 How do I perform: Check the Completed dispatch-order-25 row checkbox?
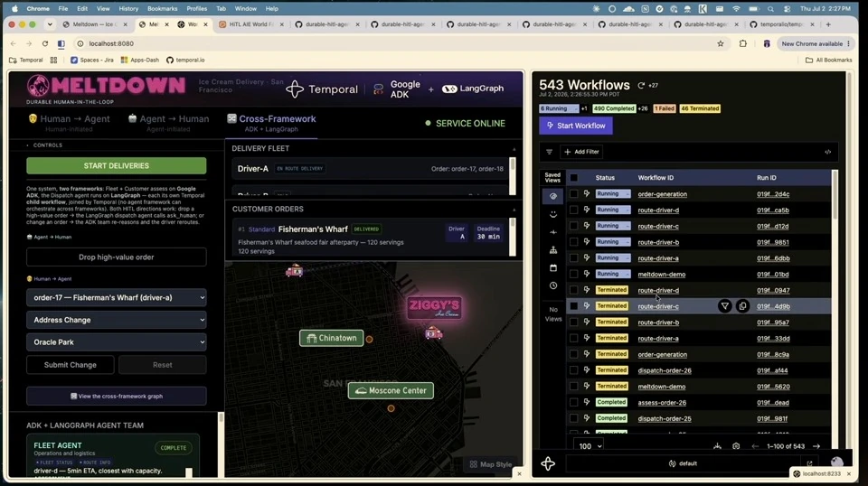coord(574,418)
